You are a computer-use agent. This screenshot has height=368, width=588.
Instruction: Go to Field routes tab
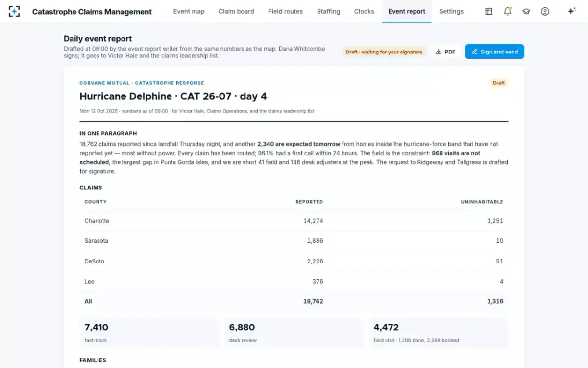click(285, 11)
